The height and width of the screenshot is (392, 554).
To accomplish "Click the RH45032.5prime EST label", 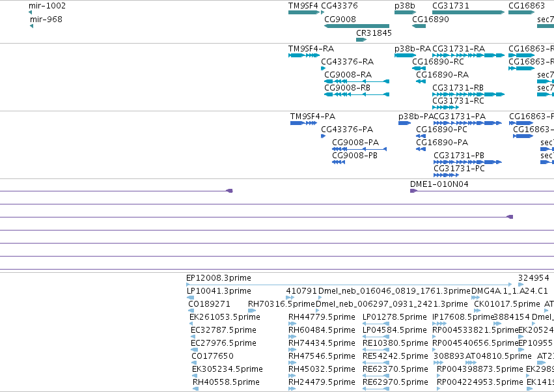I will click(x=322, y=370).
